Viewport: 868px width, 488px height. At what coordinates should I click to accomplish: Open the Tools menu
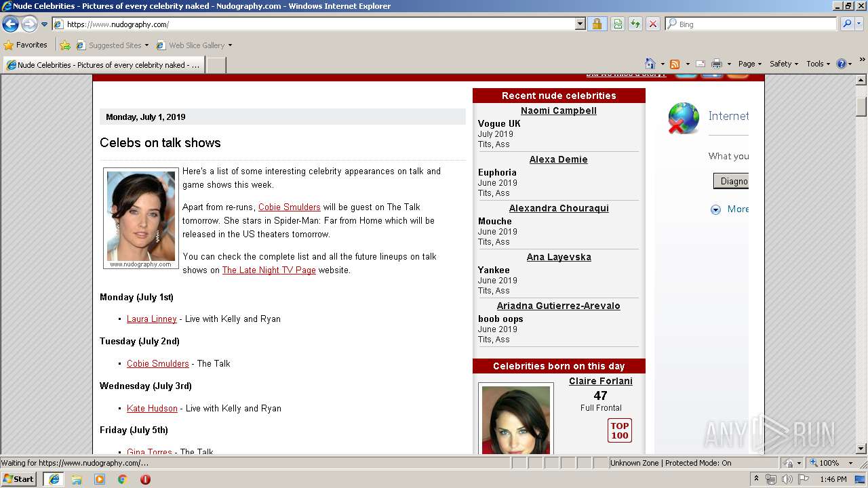pos(818,64)
